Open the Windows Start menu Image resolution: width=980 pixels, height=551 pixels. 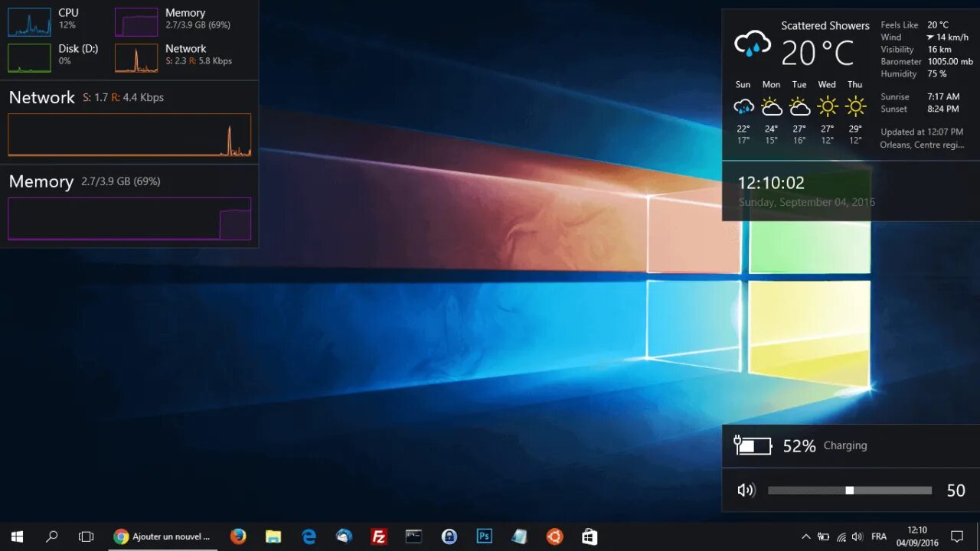click(17, 536)
